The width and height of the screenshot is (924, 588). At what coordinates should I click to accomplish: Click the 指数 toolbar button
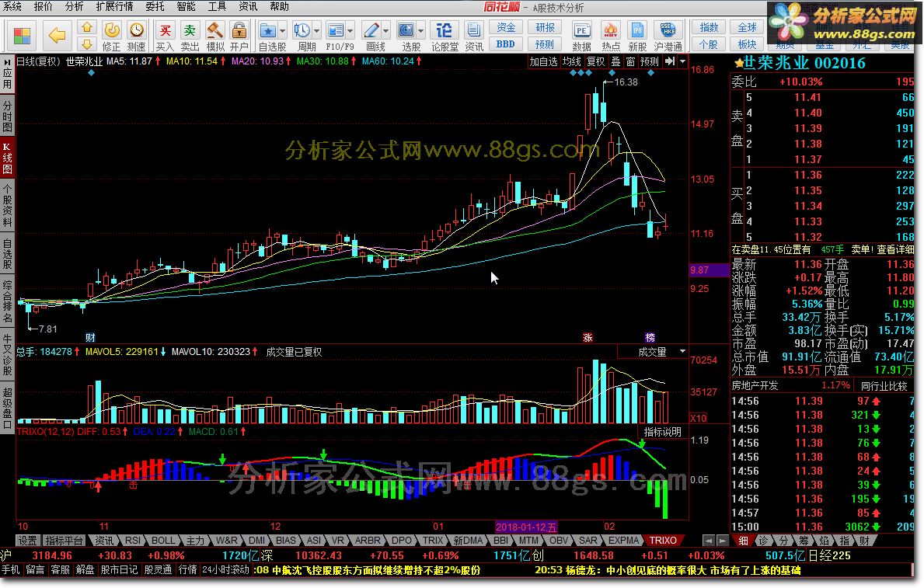click(709, 28)
